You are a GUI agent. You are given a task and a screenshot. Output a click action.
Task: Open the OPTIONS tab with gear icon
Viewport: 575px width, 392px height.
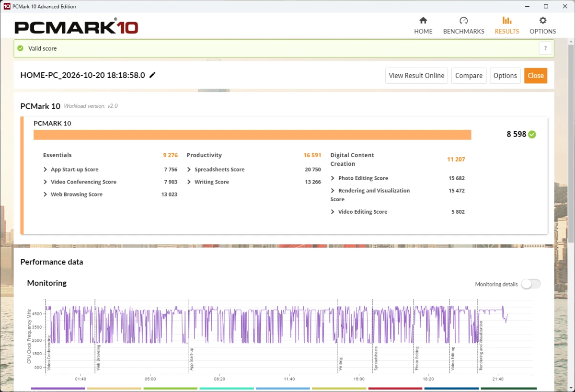tap(542, 25)
